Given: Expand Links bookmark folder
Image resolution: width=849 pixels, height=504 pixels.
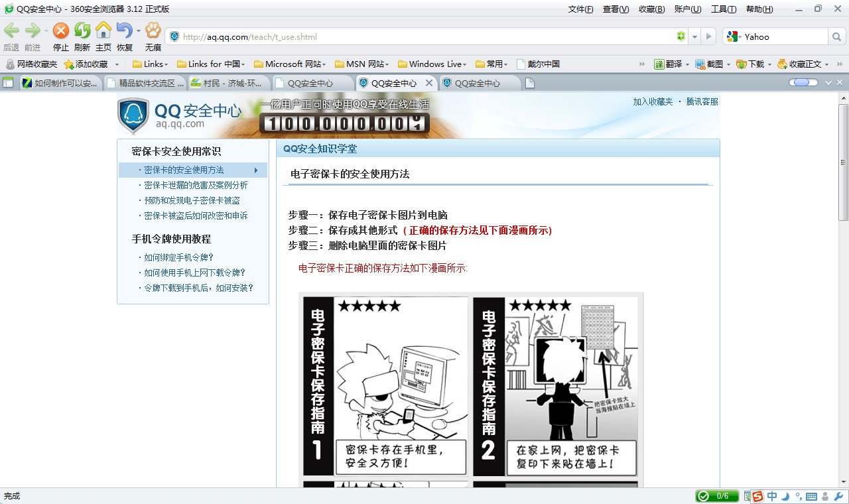Looking at the screenshot, I should click(x=151, y=64).
